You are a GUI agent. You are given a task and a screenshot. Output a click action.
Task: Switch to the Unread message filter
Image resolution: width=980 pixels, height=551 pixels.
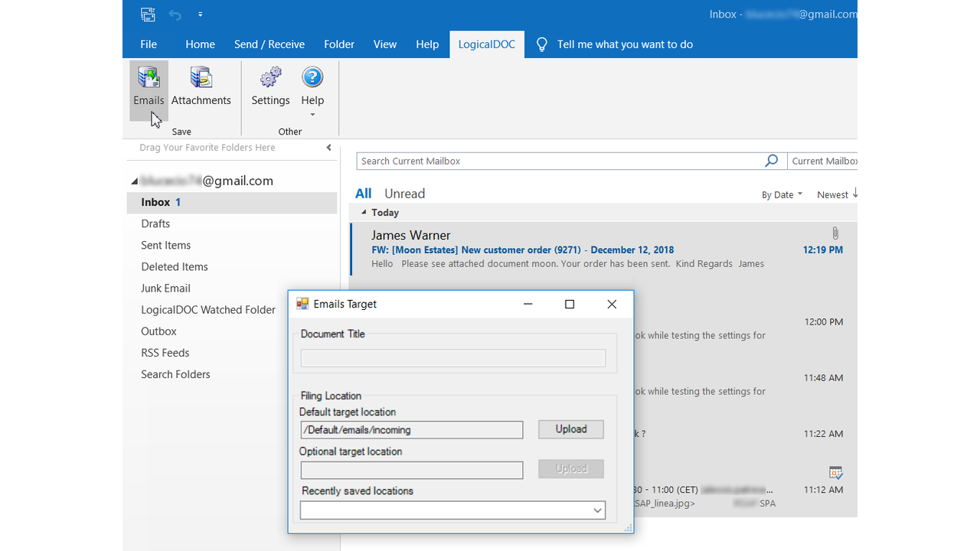coord(404,193)
